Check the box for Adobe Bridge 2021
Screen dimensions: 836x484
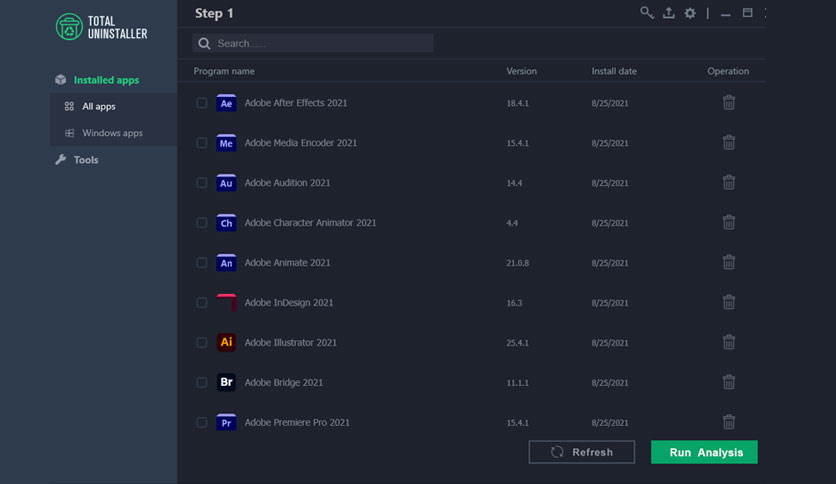click(x=202, y=383)
